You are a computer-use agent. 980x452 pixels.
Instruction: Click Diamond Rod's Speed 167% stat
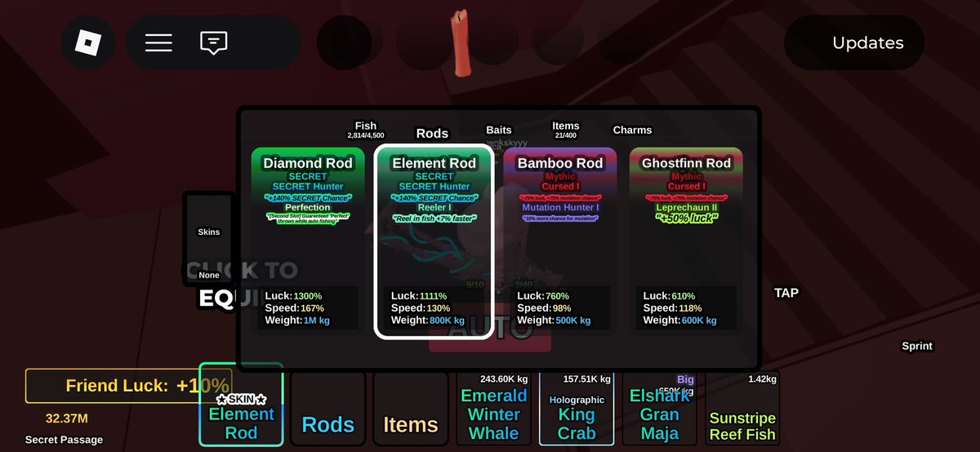[295, 308]
